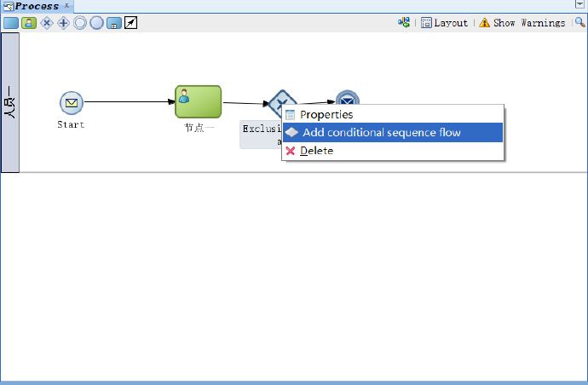Choose Add conditional sequence flow

coord(393,132)
